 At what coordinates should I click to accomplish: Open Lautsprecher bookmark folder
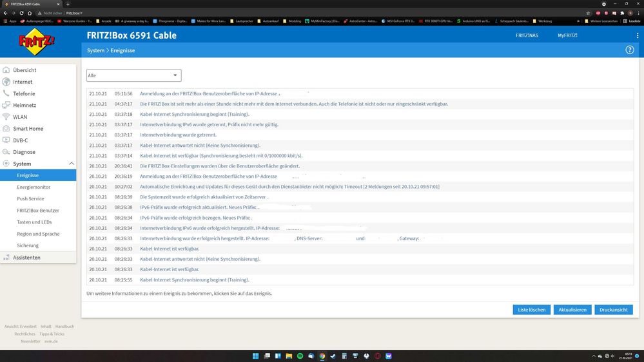point(242,21)
